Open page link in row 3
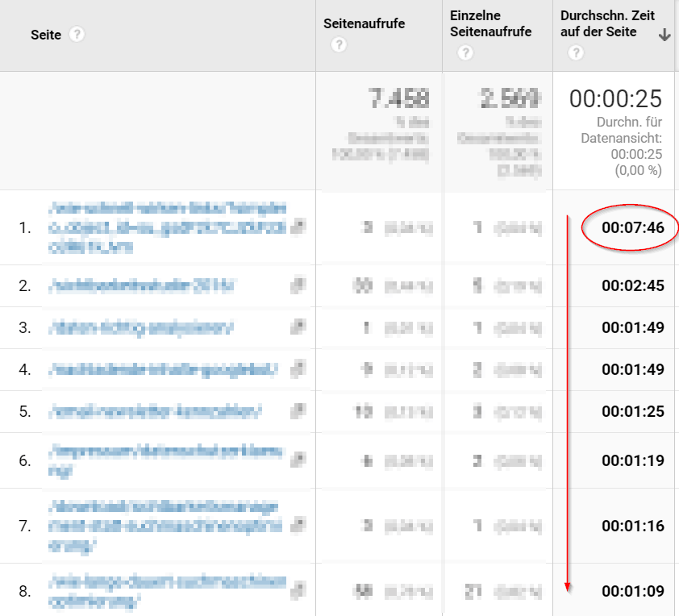This screenshot has width=679, height=616. point(141,327)
